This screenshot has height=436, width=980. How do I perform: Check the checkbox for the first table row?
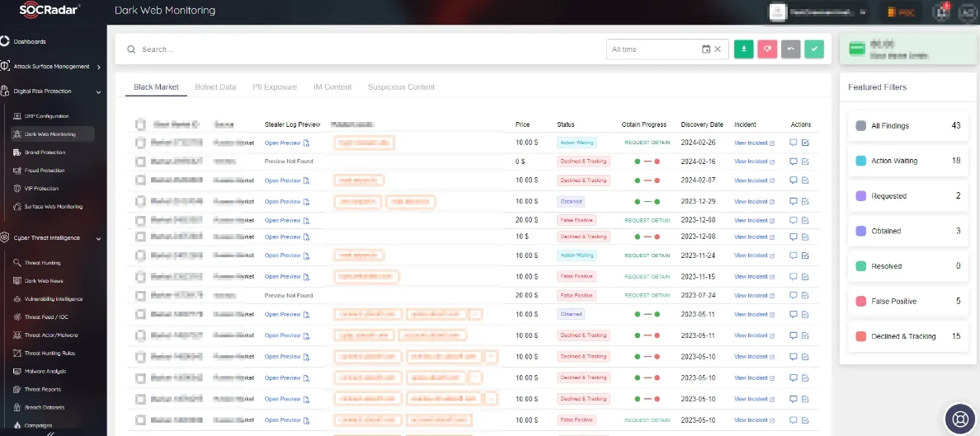click(140, 143)
